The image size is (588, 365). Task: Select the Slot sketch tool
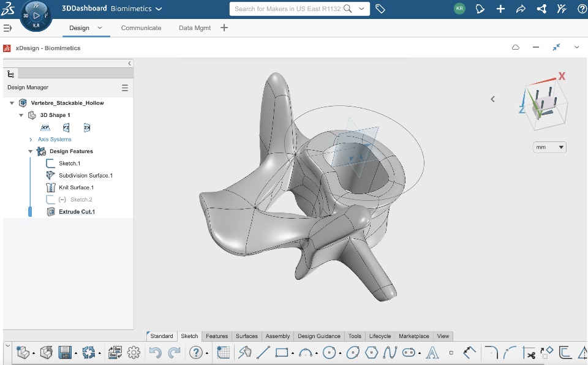point(409,353)
